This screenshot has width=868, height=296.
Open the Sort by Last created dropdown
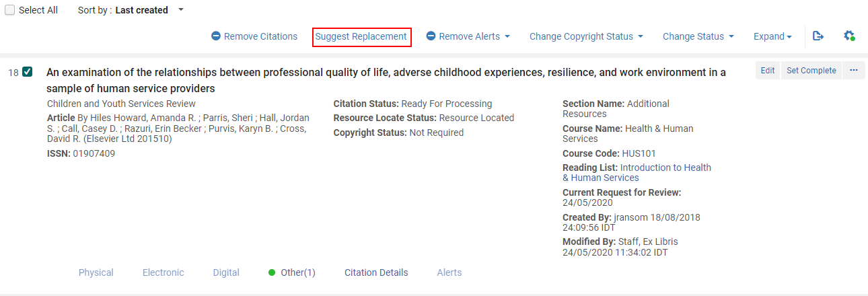[x=131, y=10]
